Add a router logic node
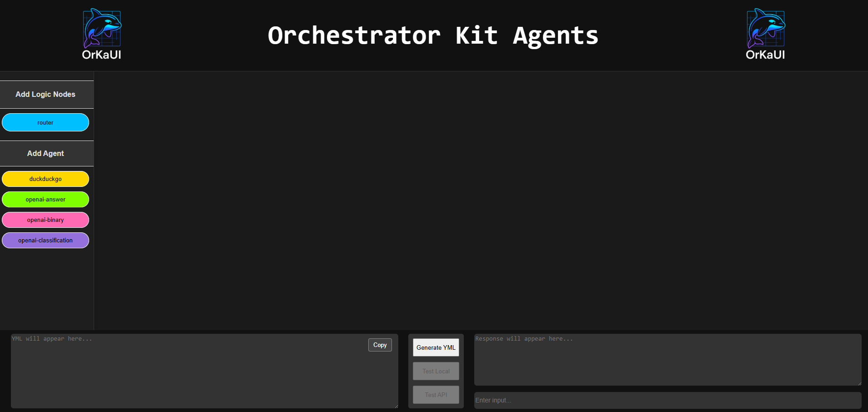The height and width of the screenshot is (412, 868). tap(45, 122)
